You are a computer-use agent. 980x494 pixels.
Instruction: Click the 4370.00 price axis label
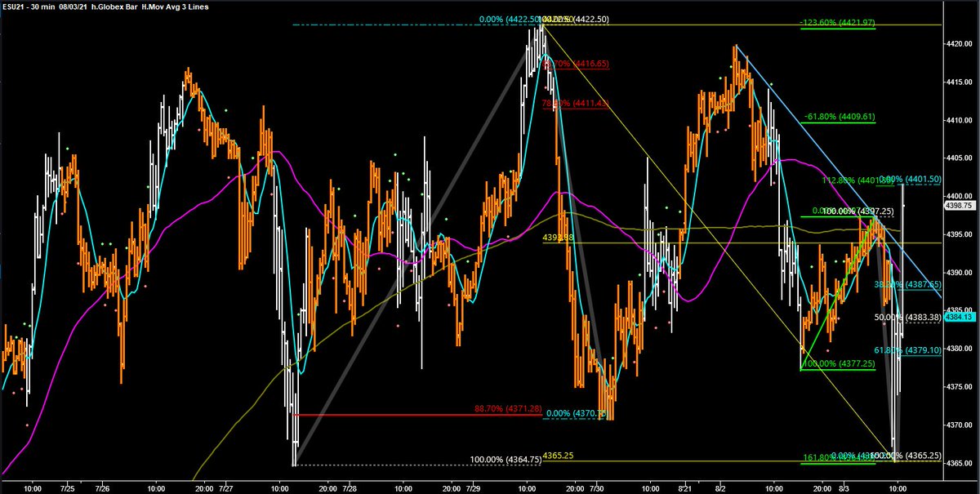(x=960, y=425)
